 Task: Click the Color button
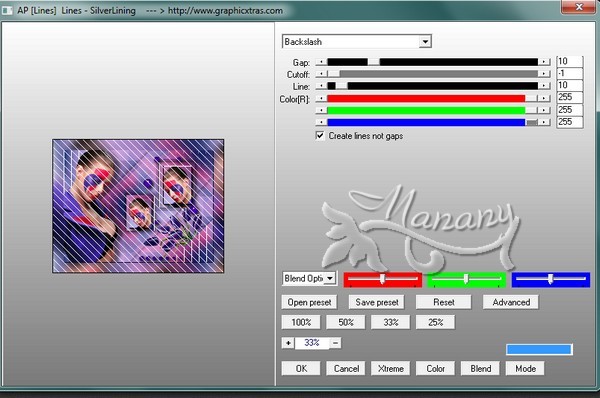435,368
